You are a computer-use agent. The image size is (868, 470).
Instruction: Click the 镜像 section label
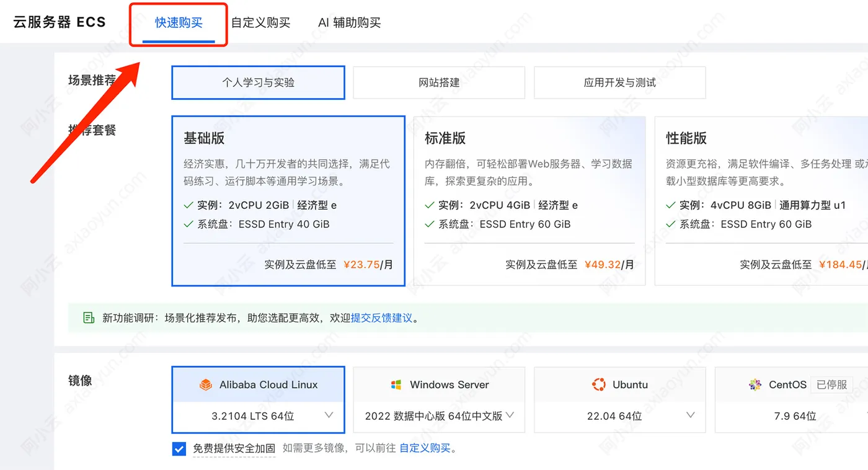pos(80,381)
